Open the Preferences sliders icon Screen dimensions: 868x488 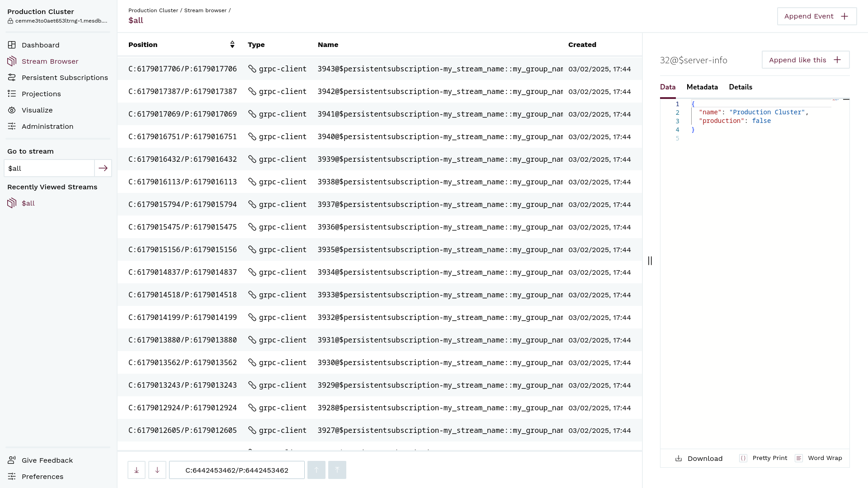[12, 477]
